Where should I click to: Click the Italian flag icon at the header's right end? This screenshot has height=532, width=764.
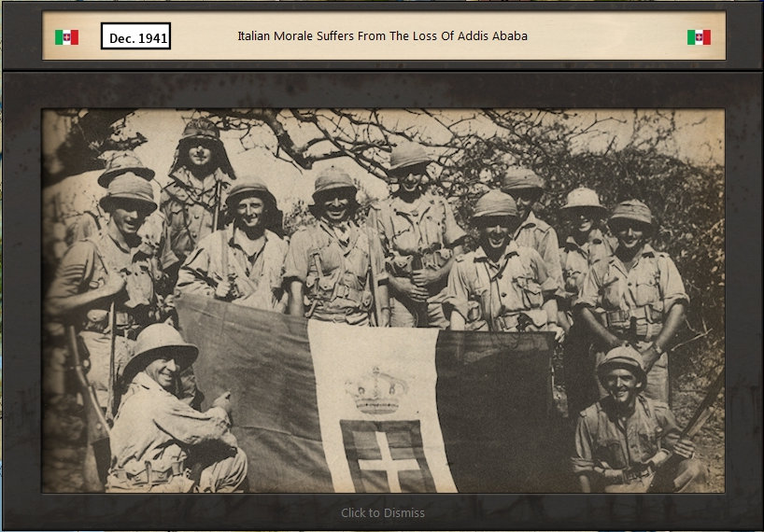pyautogui.click(x=699, y=37)
